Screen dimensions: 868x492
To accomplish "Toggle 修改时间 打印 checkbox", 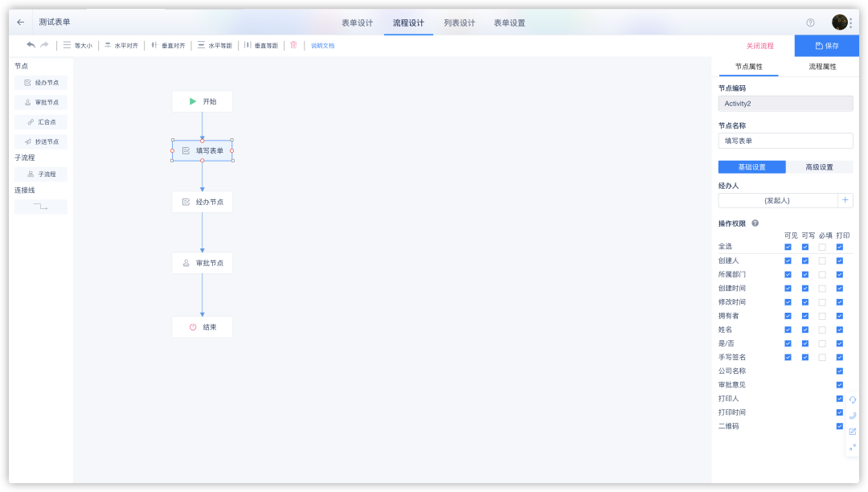I will tap(840, 302).
